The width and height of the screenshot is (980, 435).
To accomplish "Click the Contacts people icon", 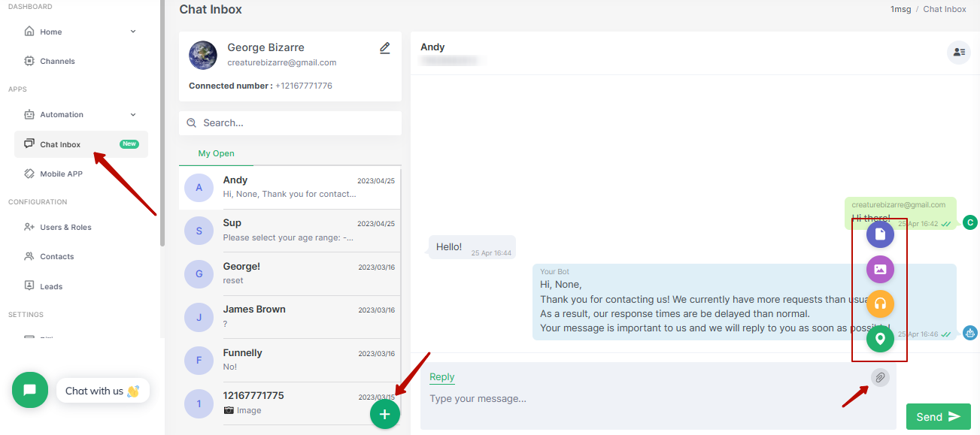I will click(x=29, y=256).
